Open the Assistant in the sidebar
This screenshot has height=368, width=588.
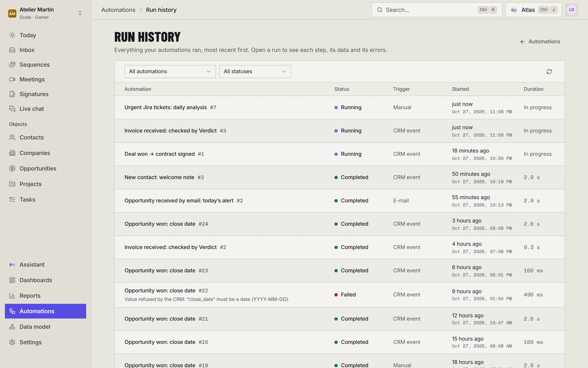[x=46, y=265]
